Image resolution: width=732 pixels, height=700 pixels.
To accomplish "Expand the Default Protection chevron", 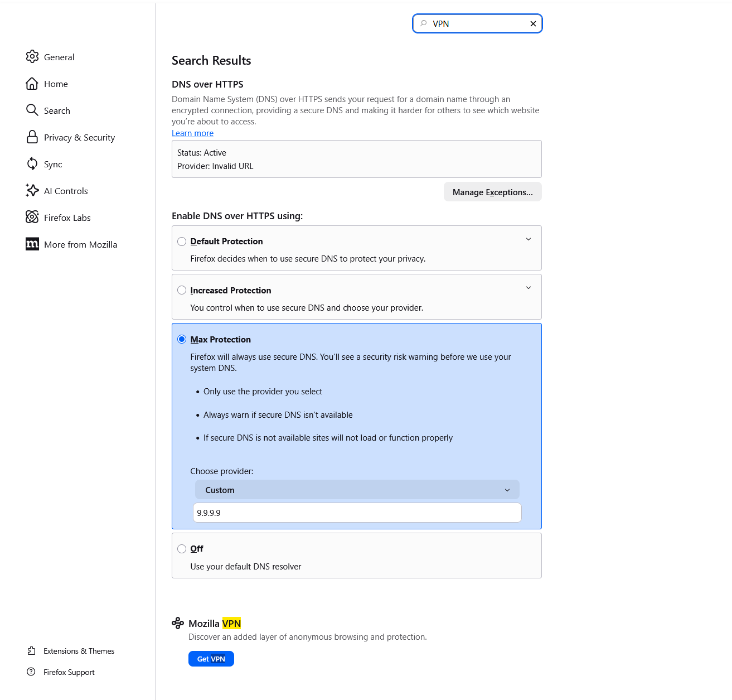I will (x=529, y=240).
